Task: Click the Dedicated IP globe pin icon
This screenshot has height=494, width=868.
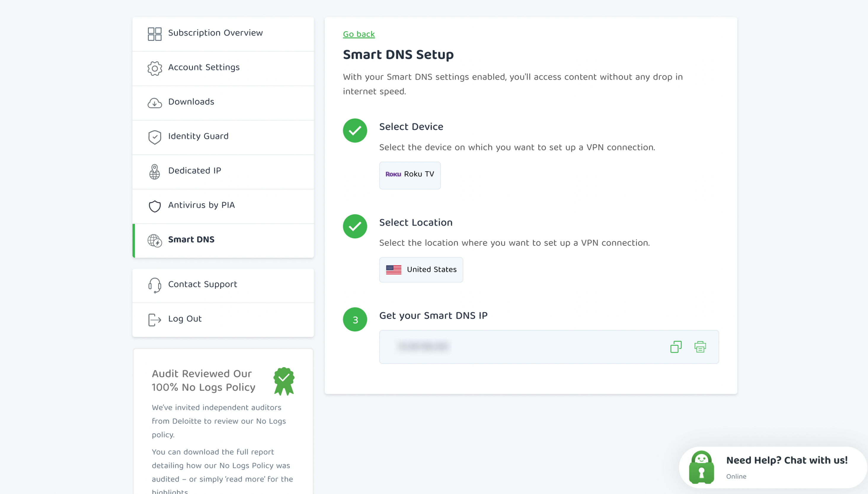Action: (154, 172)
